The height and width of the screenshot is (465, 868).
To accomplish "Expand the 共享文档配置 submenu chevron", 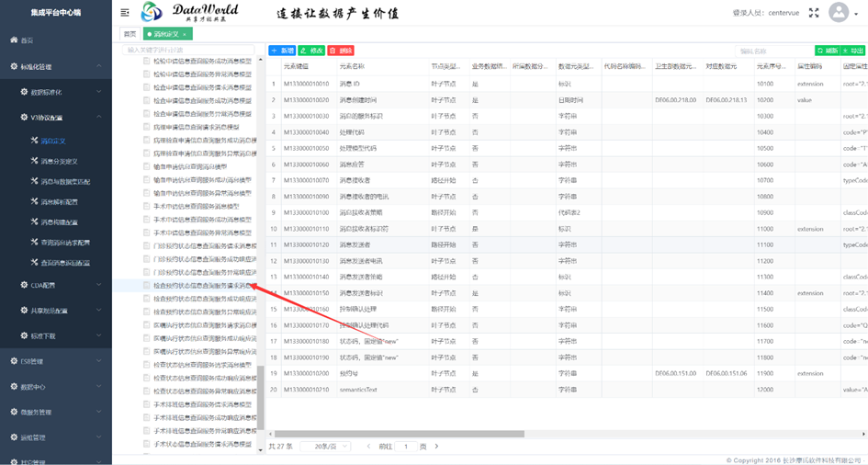I will [99, 311].
